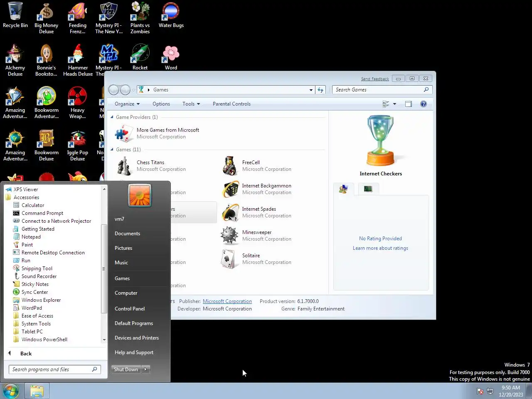This screenshot has height=399, width=532.
Task: Launch Rocket desktop shortcut
Action: point(140,57)
